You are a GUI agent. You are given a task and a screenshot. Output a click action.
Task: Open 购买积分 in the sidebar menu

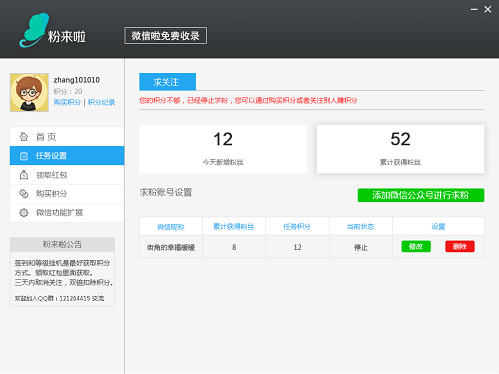(67, 194)
